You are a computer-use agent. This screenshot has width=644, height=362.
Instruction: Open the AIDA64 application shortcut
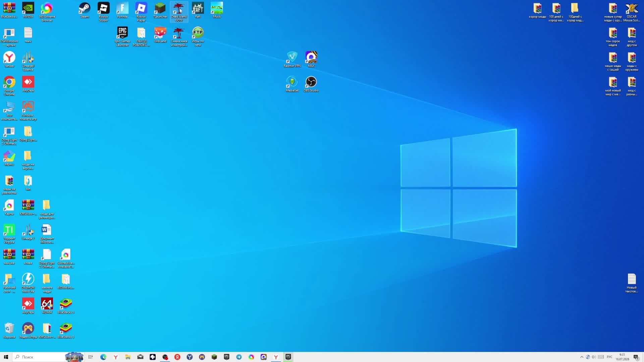tap(47, 306)
